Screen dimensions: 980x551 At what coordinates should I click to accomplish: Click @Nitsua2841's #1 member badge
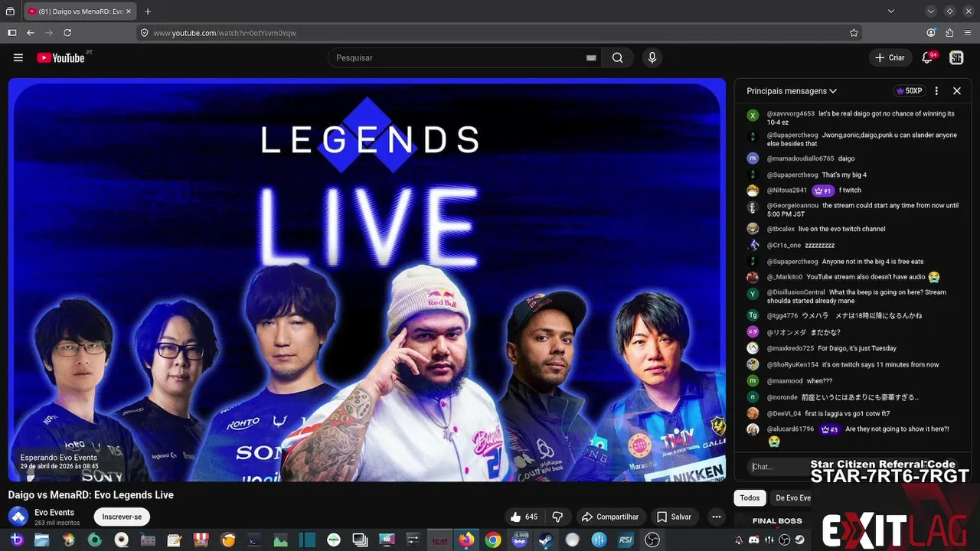(x=823, y=191)
